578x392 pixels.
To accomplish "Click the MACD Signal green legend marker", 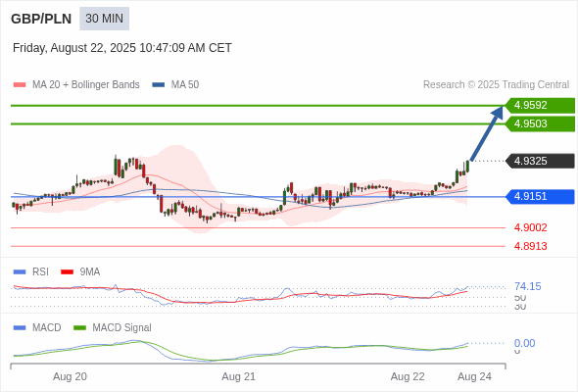I will point(79,328).
